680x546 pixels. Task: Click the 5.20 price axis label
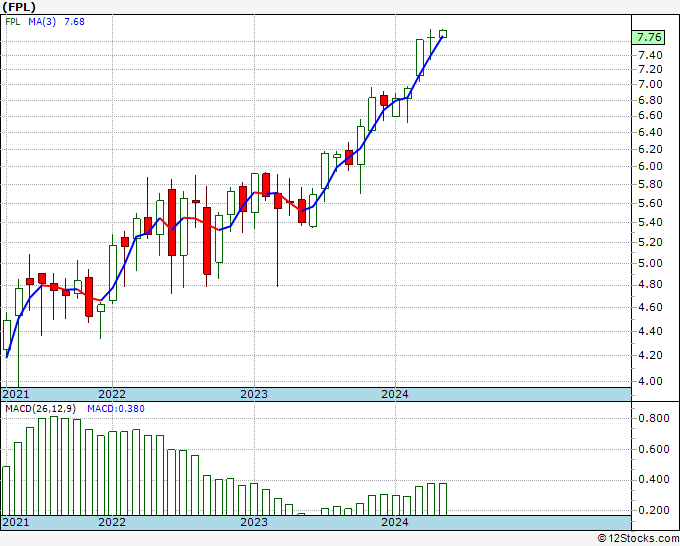650,242
